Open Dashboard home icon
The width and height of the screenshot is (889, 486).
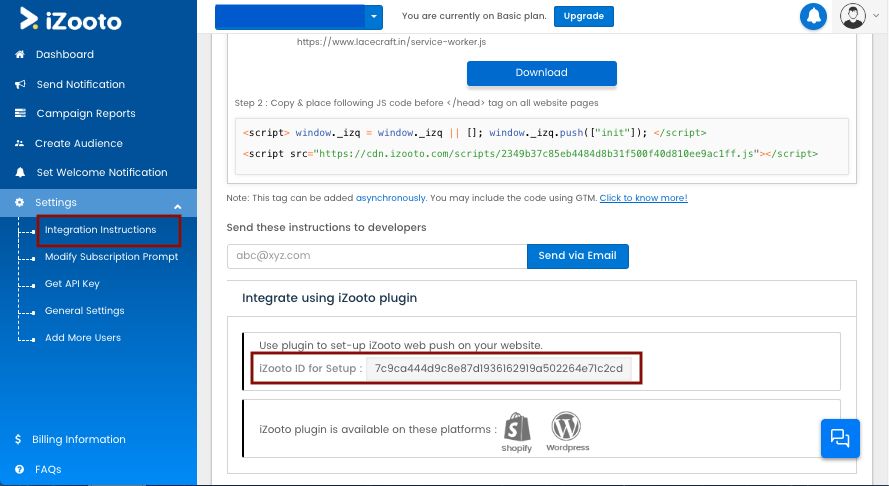tap(20, 54)
